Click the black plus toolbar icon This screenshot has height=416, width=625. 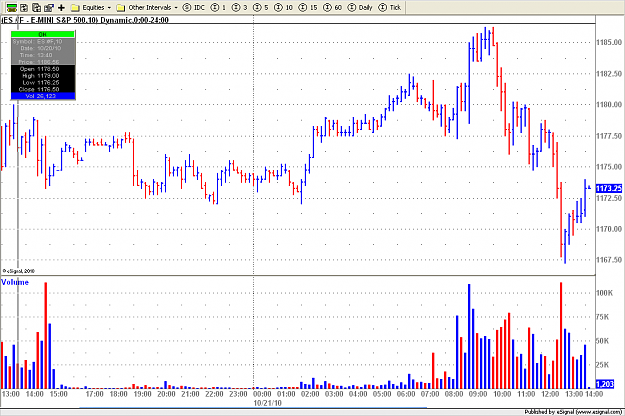[61, 7]
